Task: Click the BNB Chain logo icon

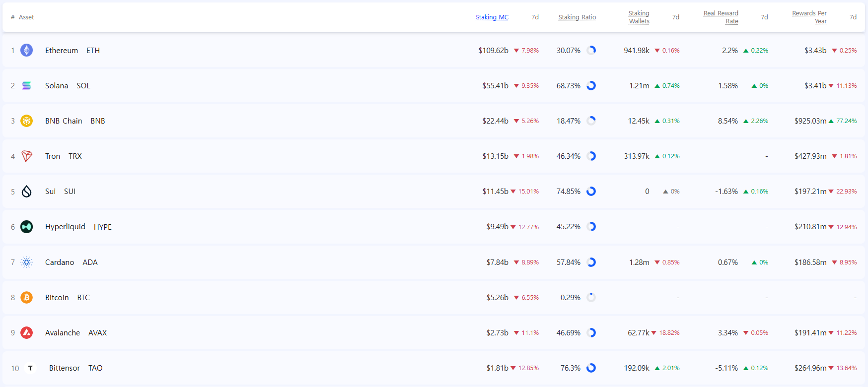Action: click(26, 121)
